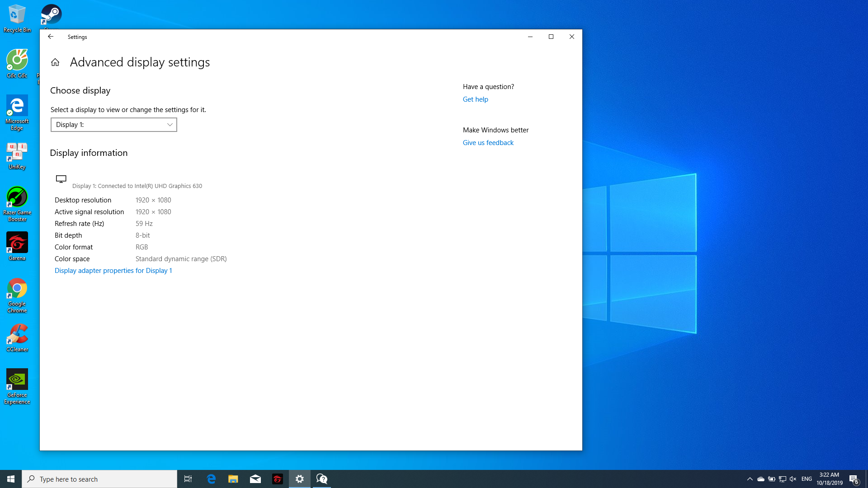Minimize the Settings window
The image size is (868, 488).
coord(530,37)
